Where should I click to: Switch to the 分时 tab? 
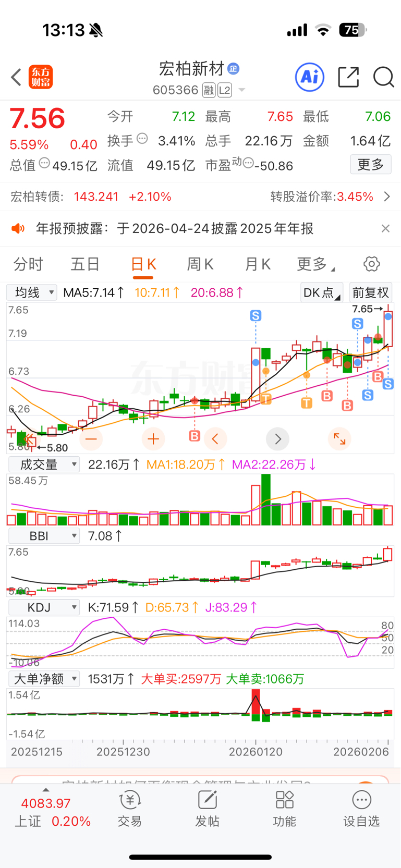pos(28,264)
